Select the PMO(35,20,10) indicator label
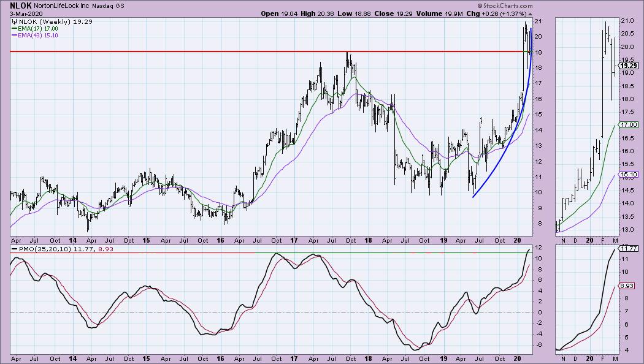644x364 pixels. pyautogui.click(x=45, y=249)
